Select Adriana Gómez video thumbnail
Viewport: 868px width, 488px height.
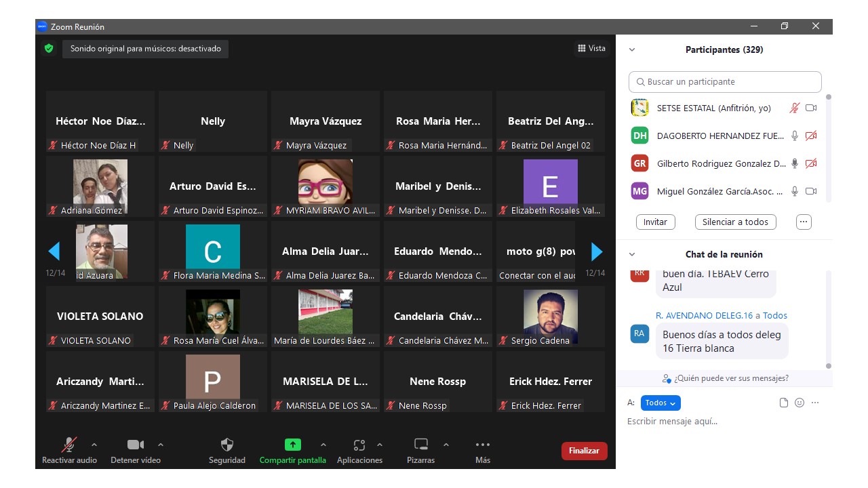pyautogui.click(x=100, y=186)
